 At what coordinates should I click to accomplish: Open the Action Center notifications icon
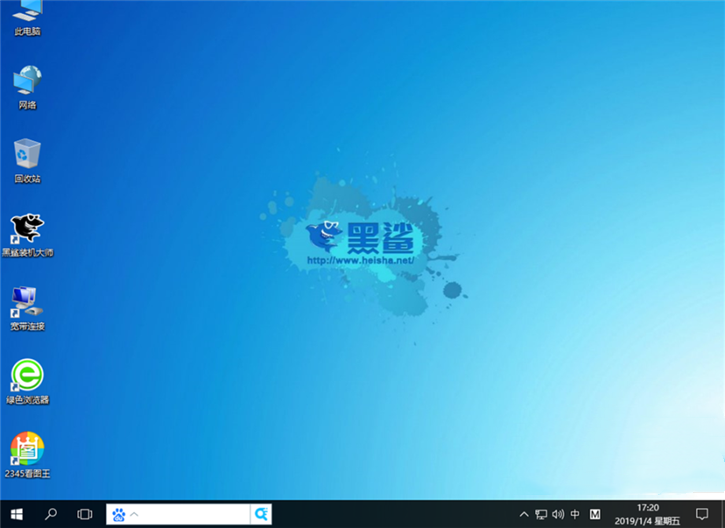[x=702, y=514]
